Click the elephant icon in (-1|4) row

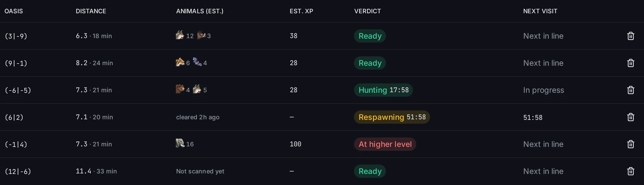180,143
